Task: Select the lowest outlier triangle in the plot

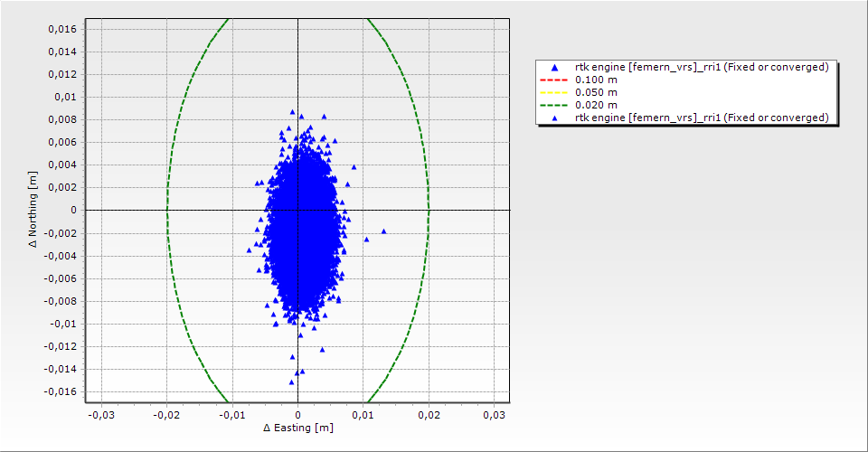Action: click(x=292, y=382)
